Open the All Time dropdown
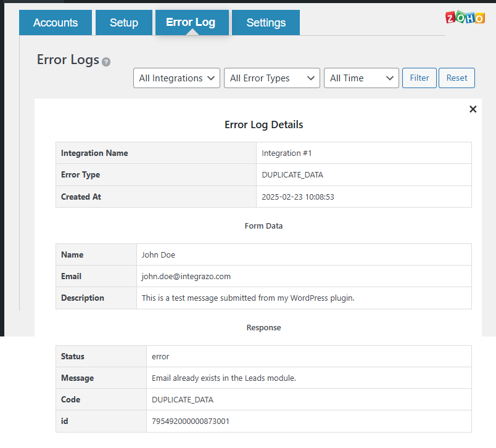 click(362, 78)
